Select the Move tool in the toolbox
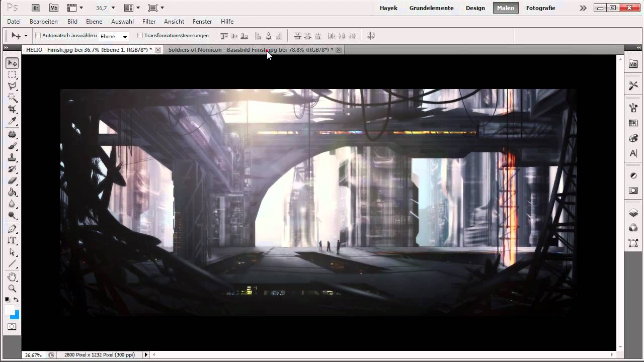 coord(12,63)
